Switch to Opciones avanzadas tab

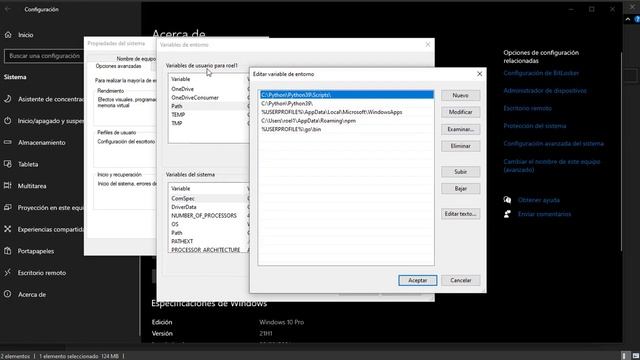118,66
